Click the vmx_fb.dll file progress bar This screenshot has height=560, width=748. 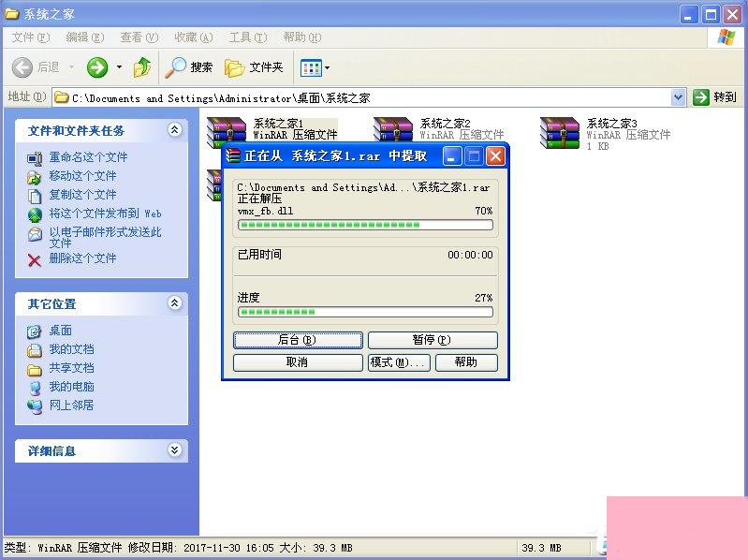coord(365,225)
